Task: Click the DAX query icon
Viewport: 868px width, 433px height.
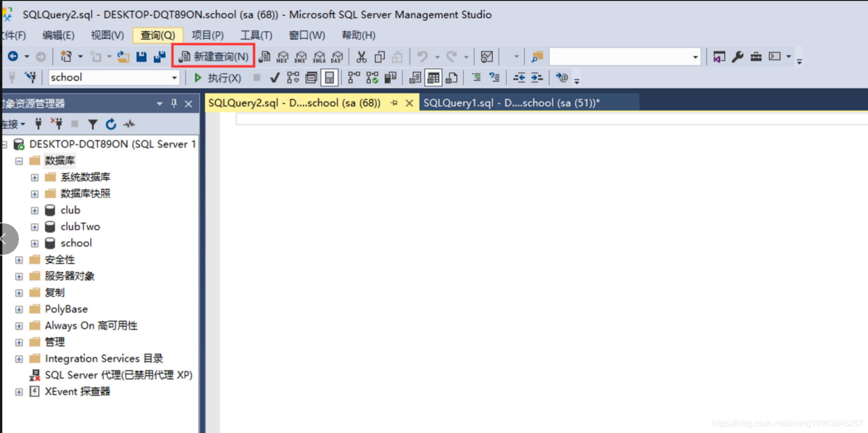Action: point(337,57)
